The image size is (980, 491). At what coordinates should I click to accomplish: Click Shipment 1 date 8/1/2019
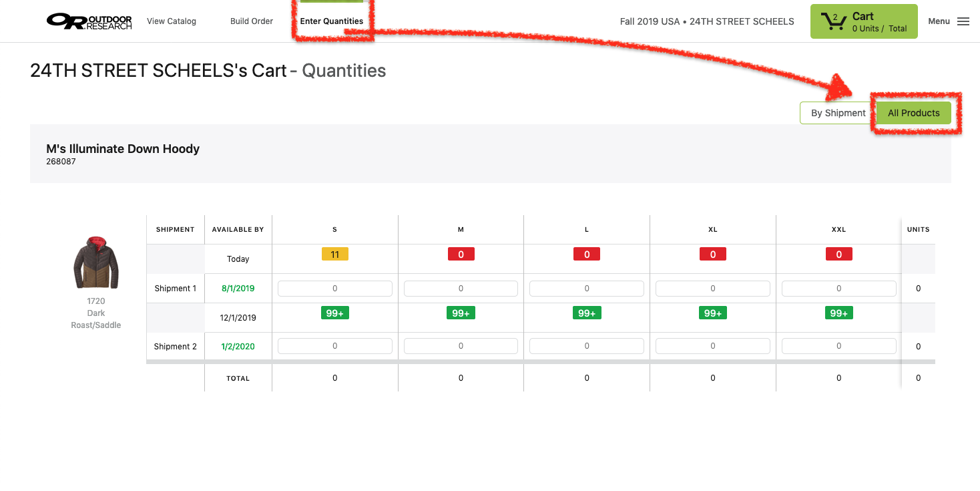238,289
